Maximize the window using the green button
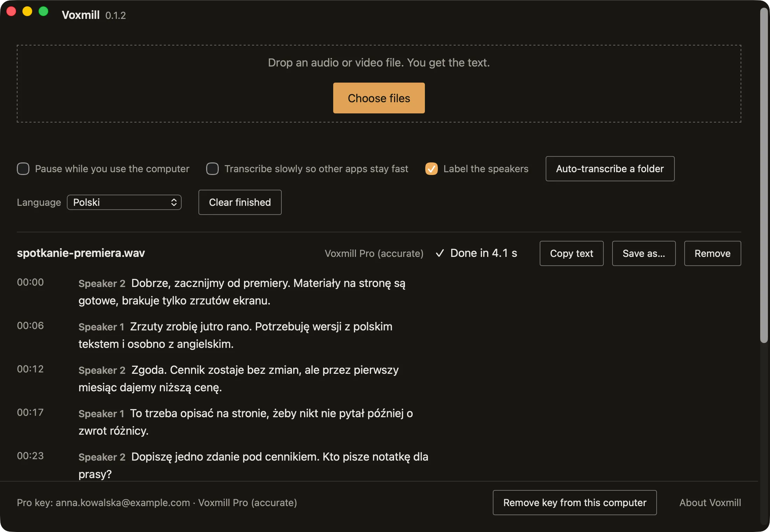 point(43,12)
